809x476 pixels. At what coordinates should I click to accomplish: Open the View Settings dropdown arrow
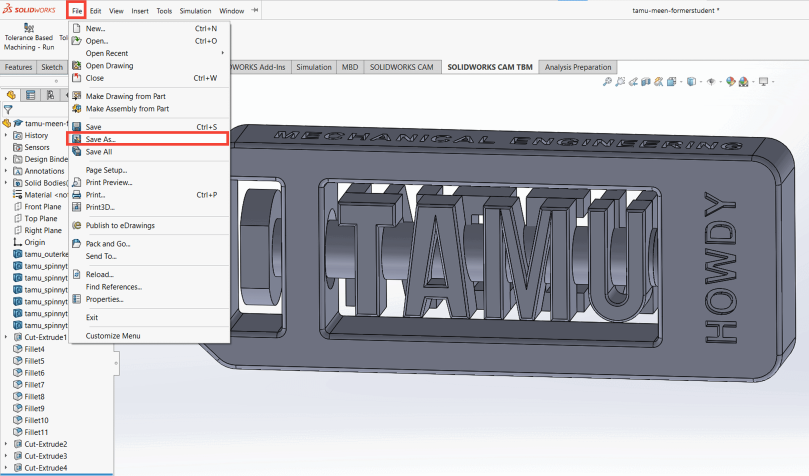773,82
